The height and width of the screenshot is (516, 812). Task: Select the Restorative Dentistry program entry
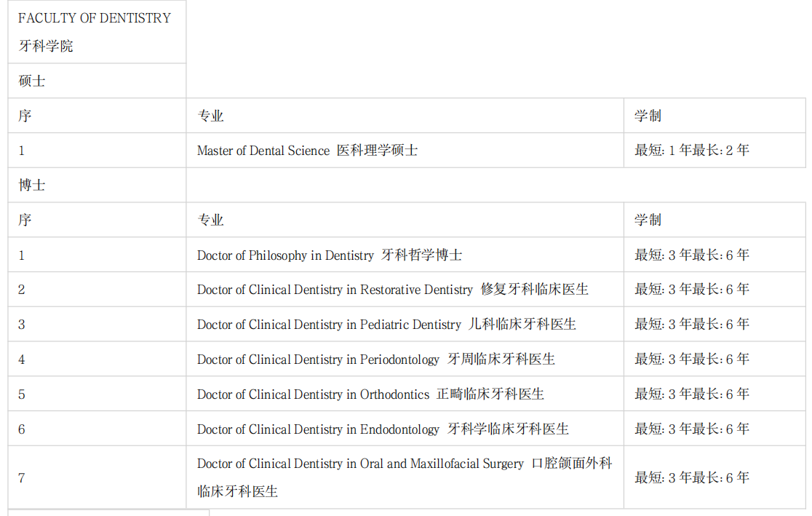point(392,290)
